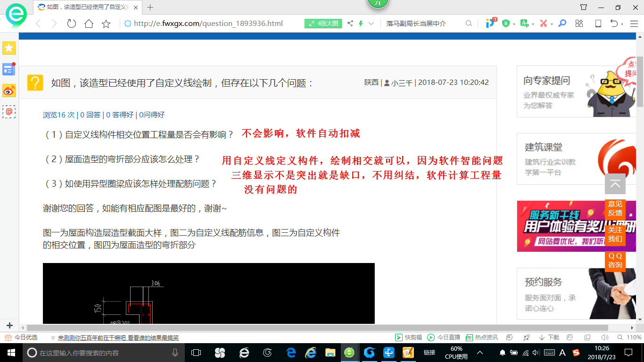Image resolution: width=644 pixels, height=362 pixels.
Task: Focus the Windows taskbar search box
Action: (103, 353)
